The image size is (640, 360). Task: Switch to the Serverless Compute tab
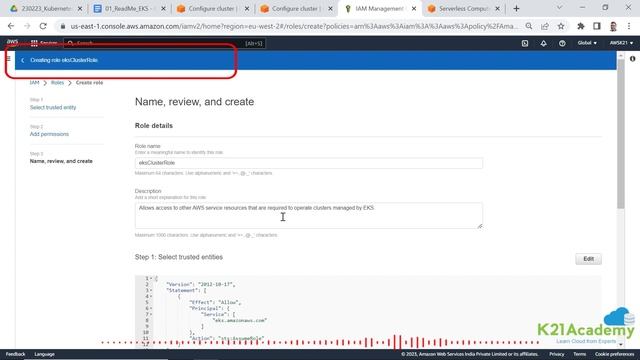click(x=464, y=9)
